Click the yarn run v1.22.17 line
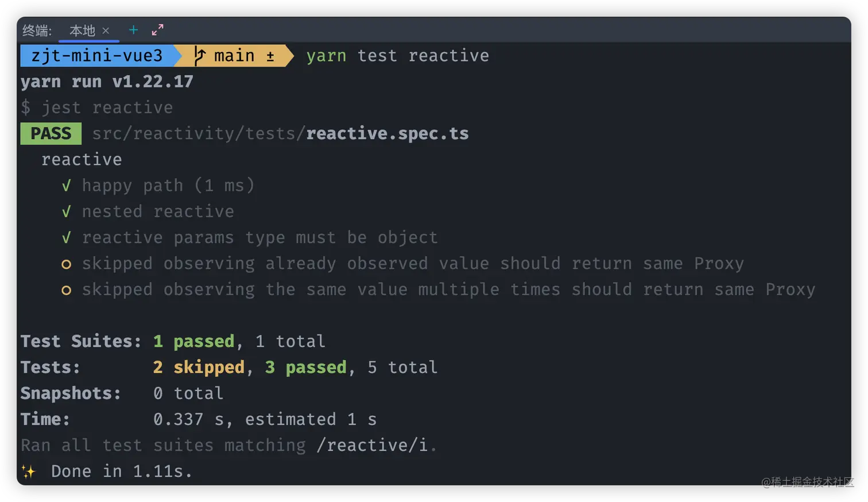868x502 pixels. pyautogui.click(x=107, y=82)
